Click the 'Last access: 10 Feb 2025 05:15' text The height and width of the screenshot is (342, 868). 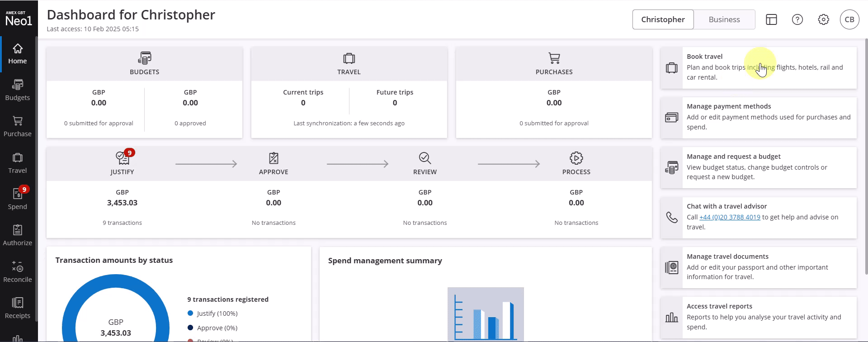pos(93,29)
